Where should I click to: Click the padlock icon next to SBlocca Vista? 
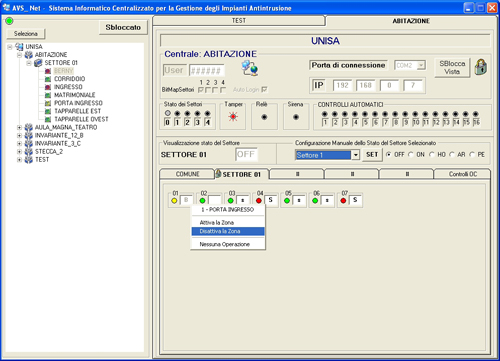pyautogui.click(x=480, y=67)
